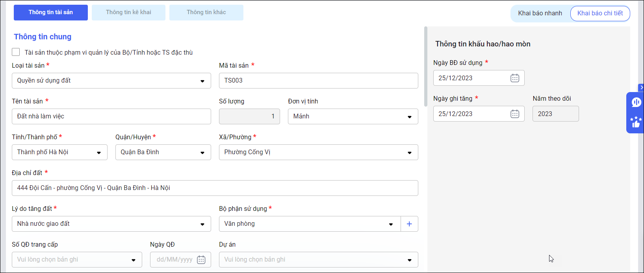Click the form's vertical scrollbar
Viewport: 644px width, 273px height.
(x=425, y=66)
